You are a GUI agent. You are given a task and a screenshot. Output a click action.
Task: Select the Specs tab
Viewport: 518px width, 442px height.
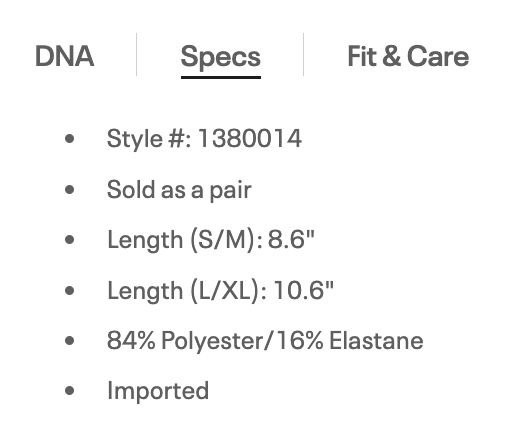[221, 57]
